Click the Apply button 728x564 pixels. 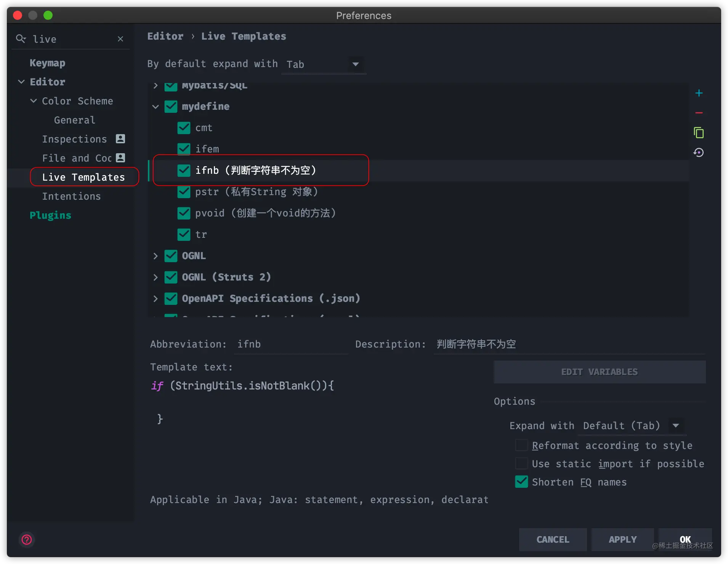click(623, 540)
